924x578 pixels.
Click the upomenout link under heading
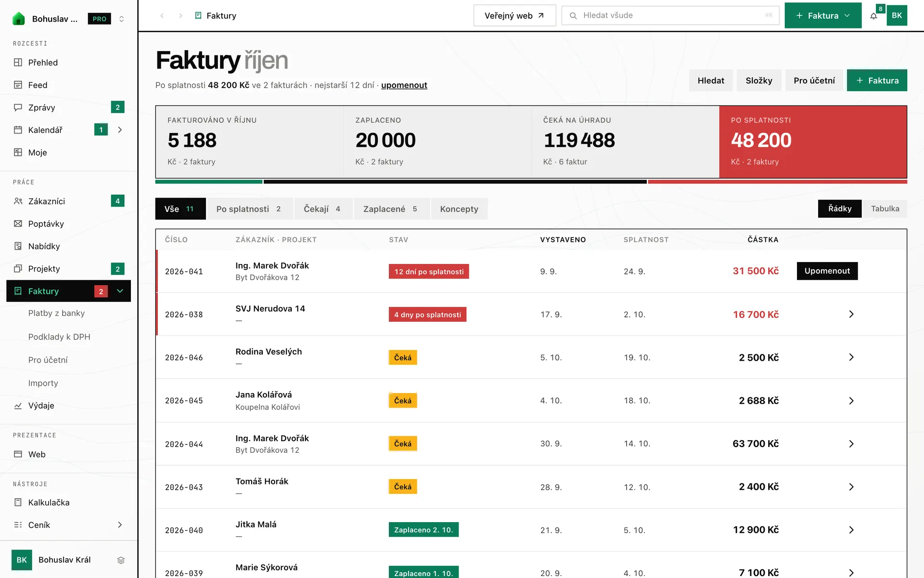click(404, 85)
